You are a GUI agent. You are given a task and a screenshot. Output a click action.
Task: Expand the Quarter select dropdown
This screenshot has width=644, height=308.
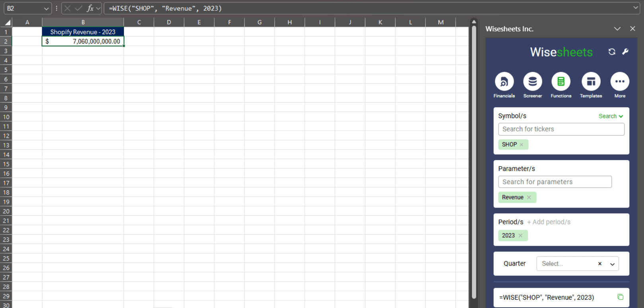click(x=612, y=264)
